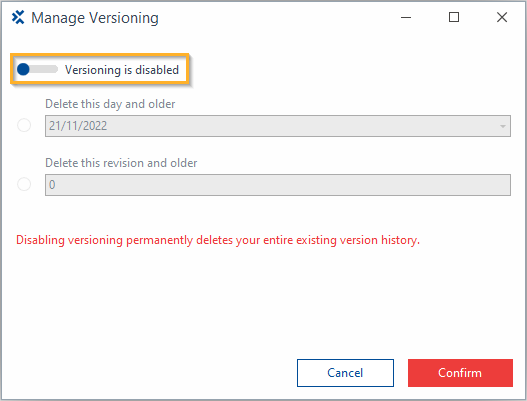
Task: Cancel the versioning changes
Action: (x=345, y=373)
